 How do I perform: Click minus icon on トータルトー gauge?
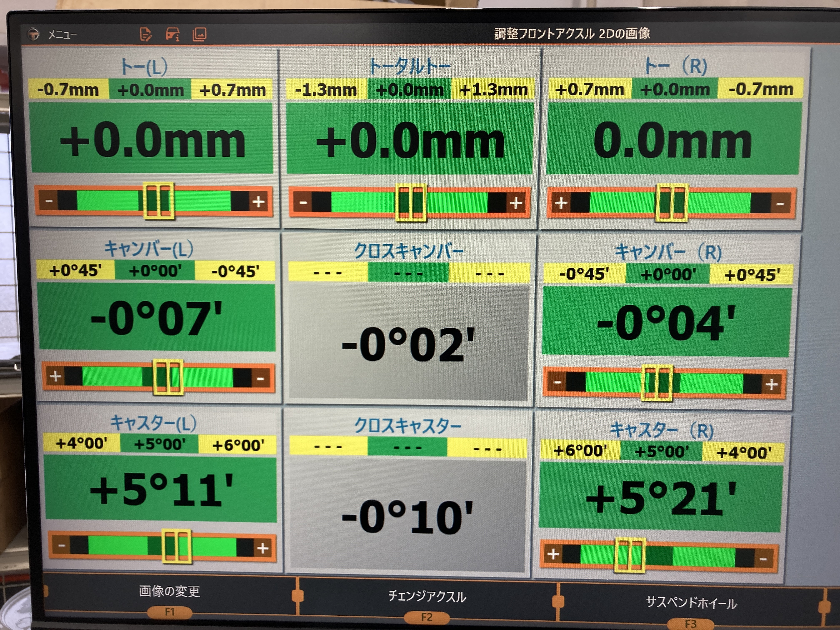(x=303, y=202)
